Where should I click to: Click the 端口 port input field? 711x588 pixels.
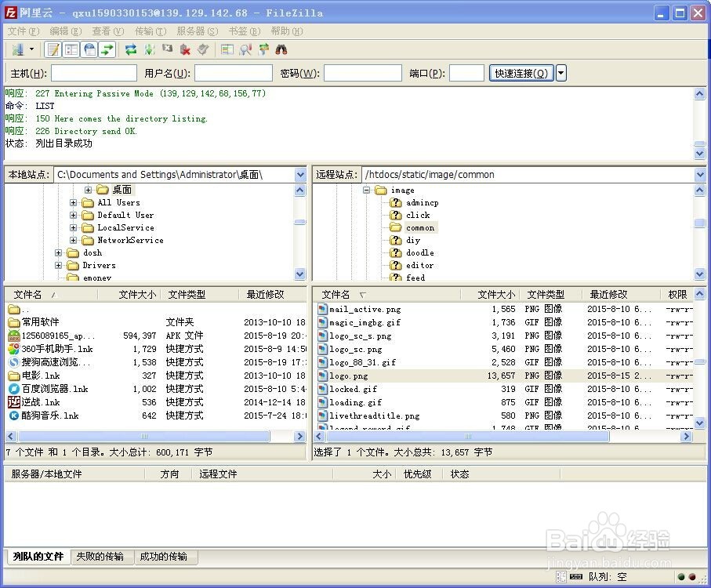(x=466, y=73)
